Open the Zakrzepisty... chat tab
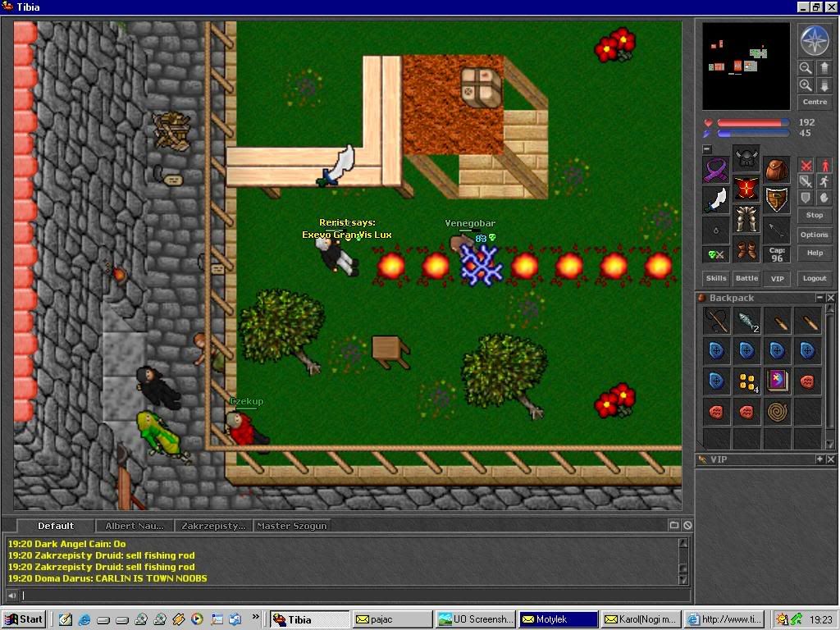The height and width of the screenshot is (630, 840). (x=213, y=526)
